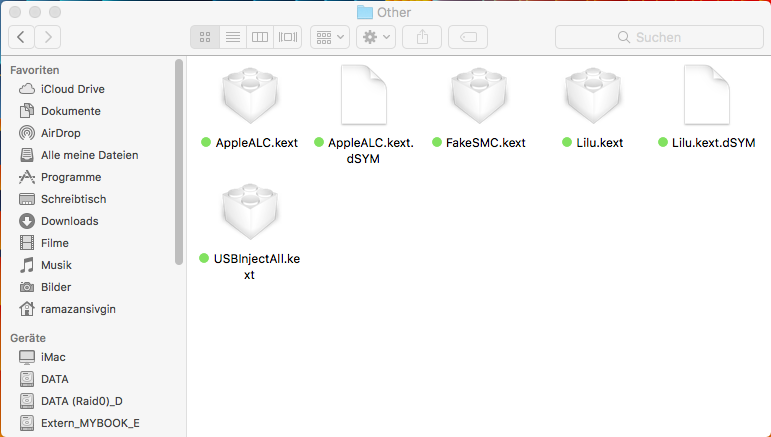Click the FakeSMC.kext file name
This screenshot has height=437, width=771.
pyautogui.click(x=486, y=143)
